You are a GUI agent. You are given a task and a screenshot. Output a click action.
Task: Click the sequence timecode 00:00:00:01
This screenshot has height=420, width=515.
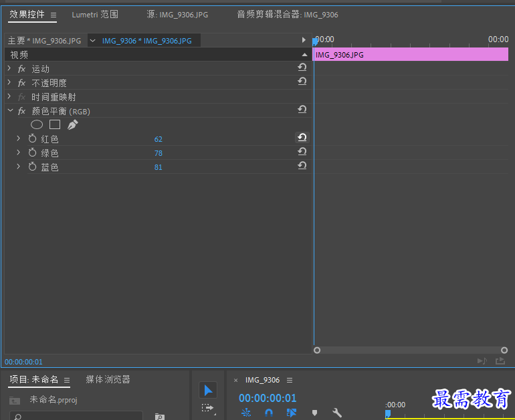click(x=268, y=398)
